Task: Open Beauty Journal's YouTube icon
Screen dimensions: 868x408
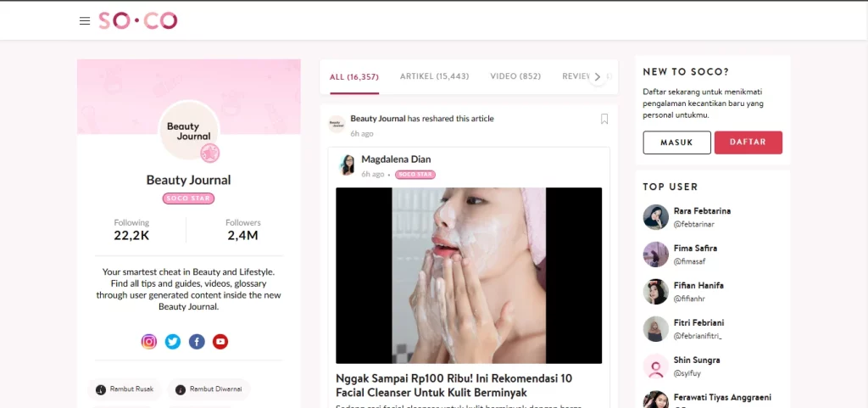Action: [220, 342]
